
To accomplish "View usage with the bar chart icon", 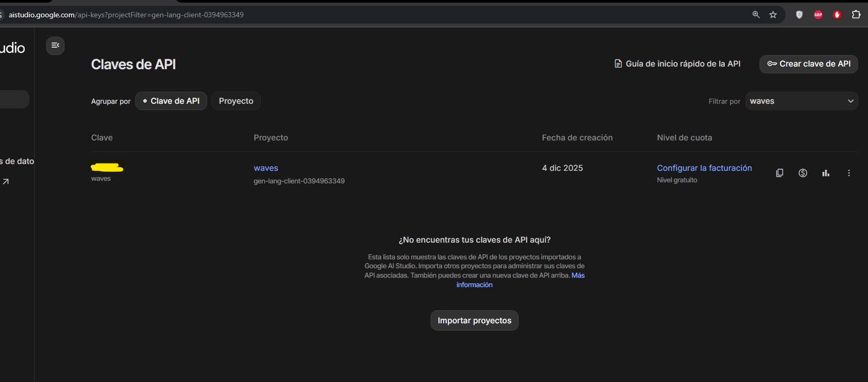I will 826,173.
